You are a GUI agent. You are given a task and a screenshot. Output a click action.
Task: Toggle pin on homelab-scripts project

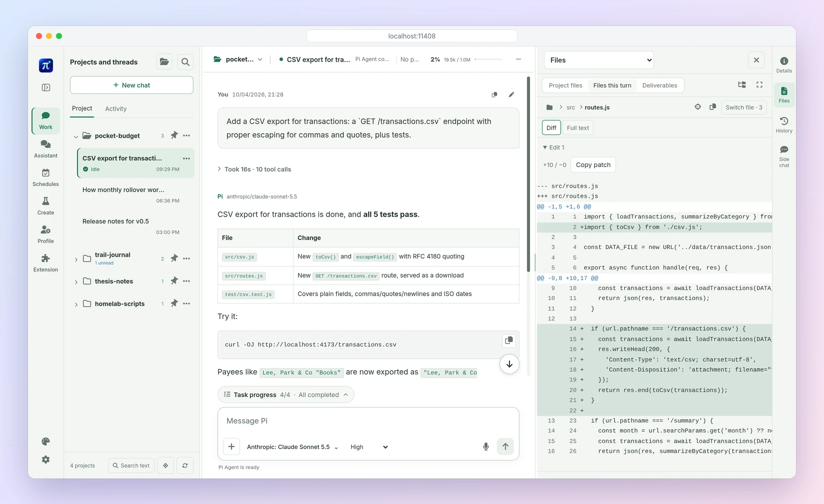174,303
